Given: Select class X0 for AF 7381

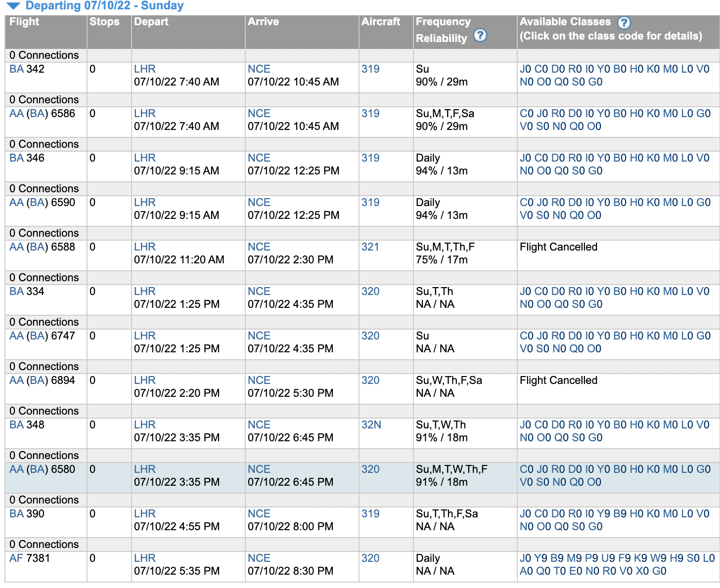Looking at the screenshot, I should coord(642,571).
